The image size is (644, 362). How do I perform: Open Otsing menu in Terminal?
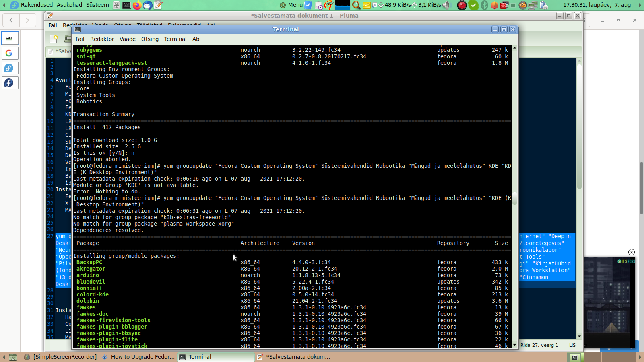click(x=150, y=39)
